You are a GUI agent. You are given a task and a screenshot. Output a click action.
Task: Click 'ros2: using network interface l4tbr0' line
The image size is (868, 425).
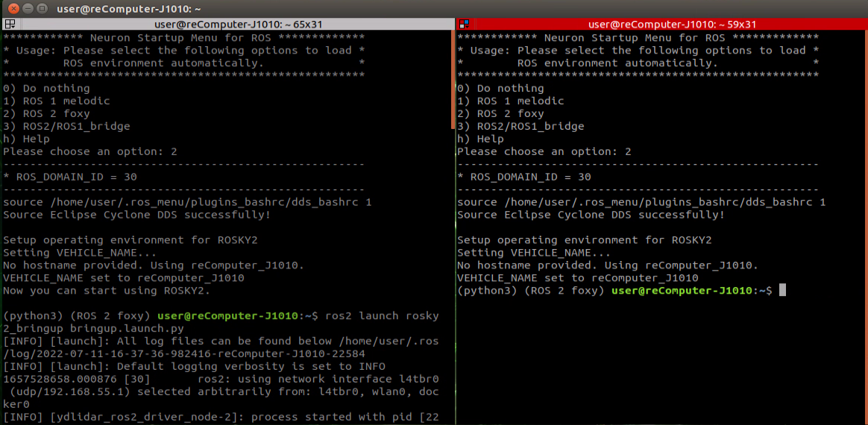[x=221, y=379]
